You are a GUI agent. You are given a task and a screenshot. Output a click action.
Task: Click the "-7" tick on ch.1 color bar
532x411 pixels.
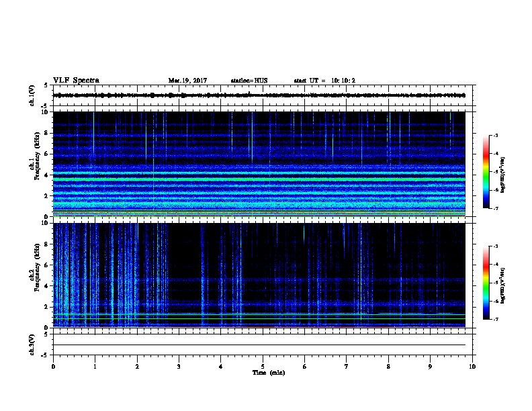click(x=496, y=208)
